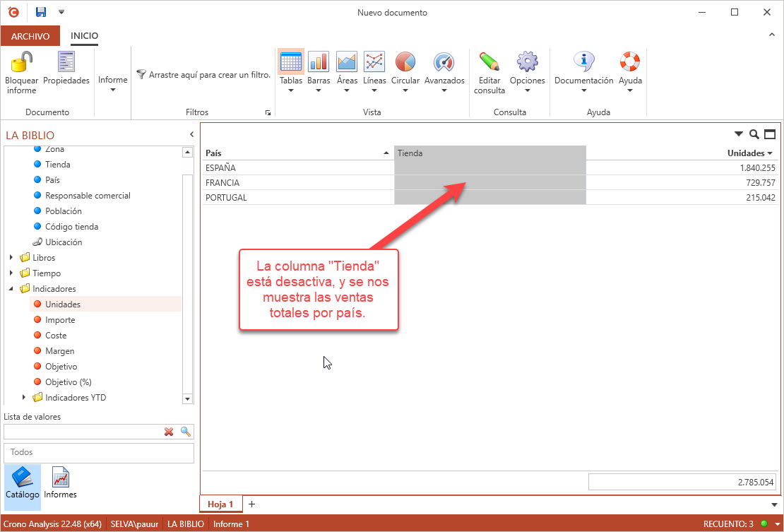Choose the Barras chart icon
This screenshot has width=784, height=532.
click(x=319, y=62)
